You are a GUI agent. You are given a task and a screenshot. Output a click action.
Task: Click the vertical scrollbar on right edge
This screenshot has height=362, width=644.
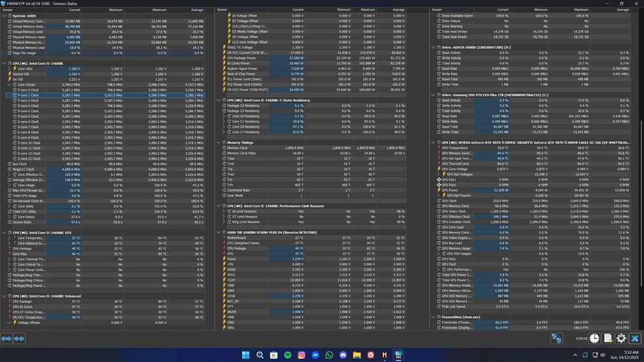click(641, 204)
